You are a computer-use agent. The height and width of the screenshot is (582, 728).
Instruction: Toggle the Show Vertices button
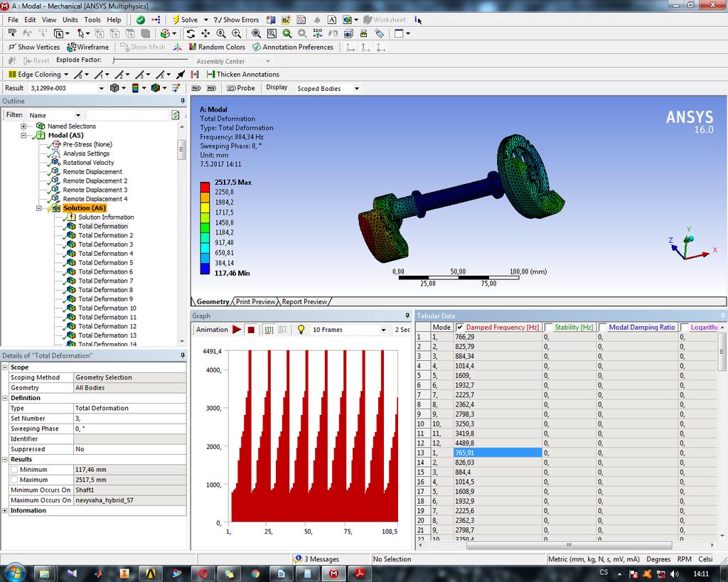(34, 47)
